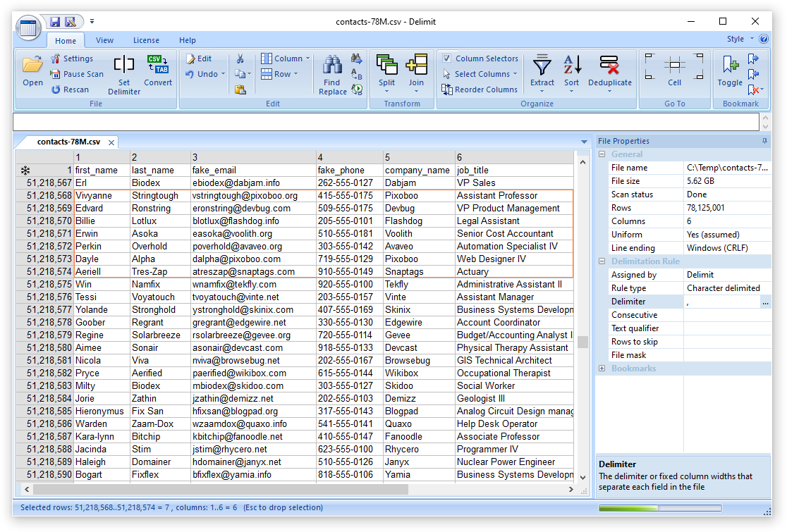
Task: Click the Deduplicate icon
Action: (609, 66)
